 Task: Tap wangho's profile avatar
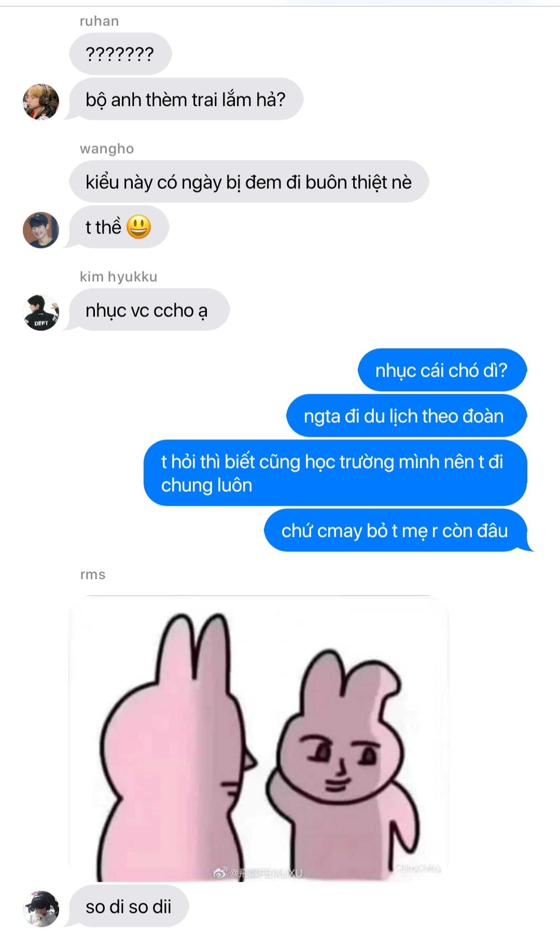pyautogui.click(x=41, y=230)
